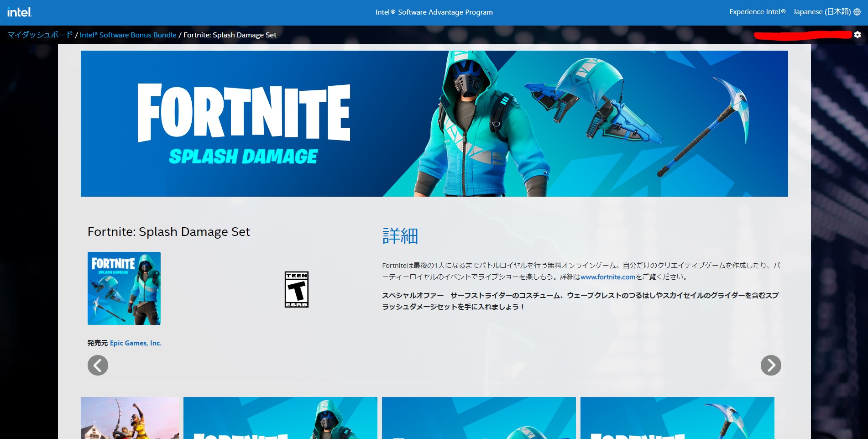Open Japanese (日本語) language selector
The width and height of the screenshot is (868, 439).
826,12
